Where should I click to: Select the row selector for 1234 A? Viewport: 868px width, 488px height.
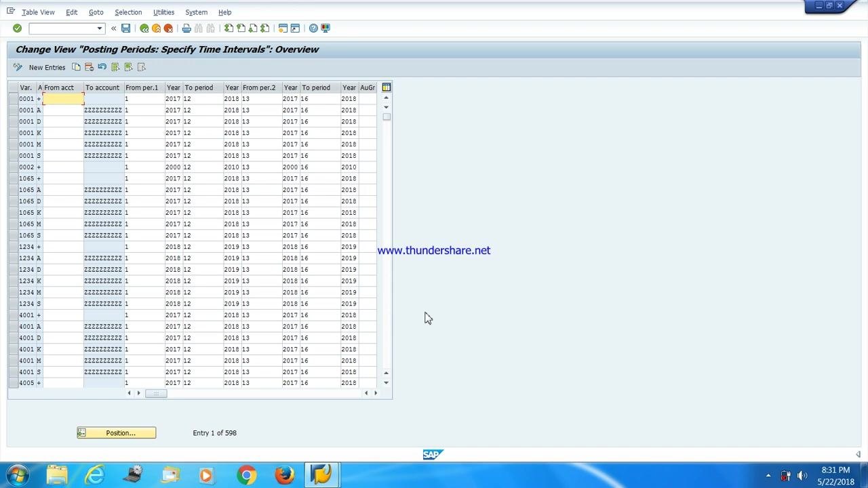tap(13, 258)
